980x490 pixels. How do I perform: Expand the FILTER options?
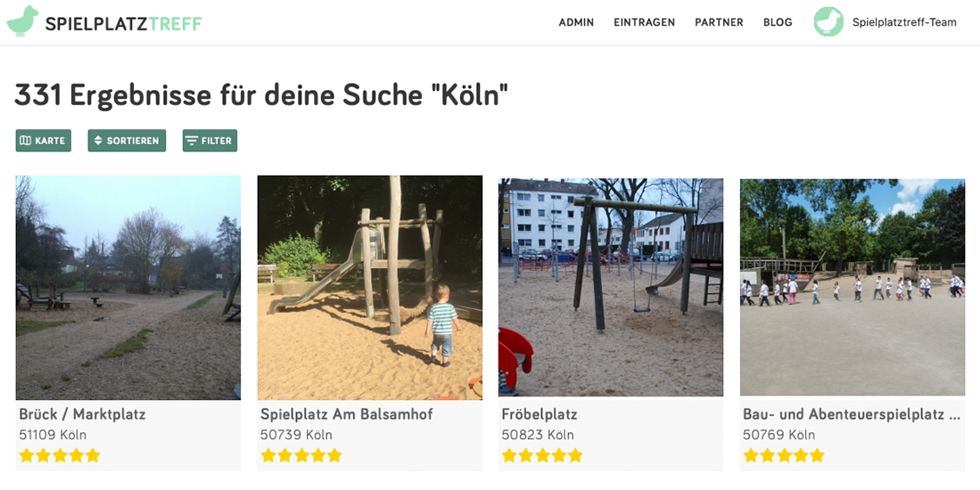(x=210, y=141)
